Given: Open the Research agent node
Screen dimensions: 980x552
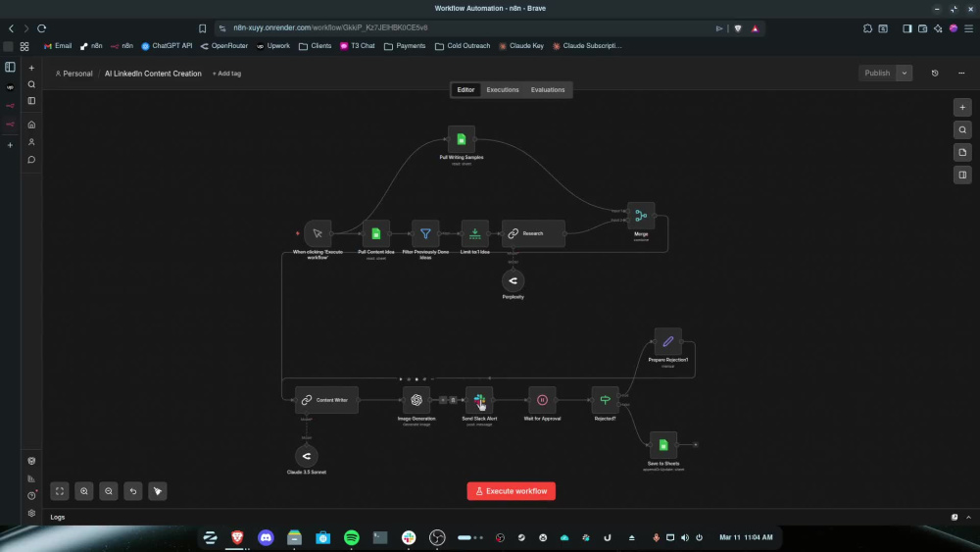Looking at the screenshot, I should [x=533, y=233].
